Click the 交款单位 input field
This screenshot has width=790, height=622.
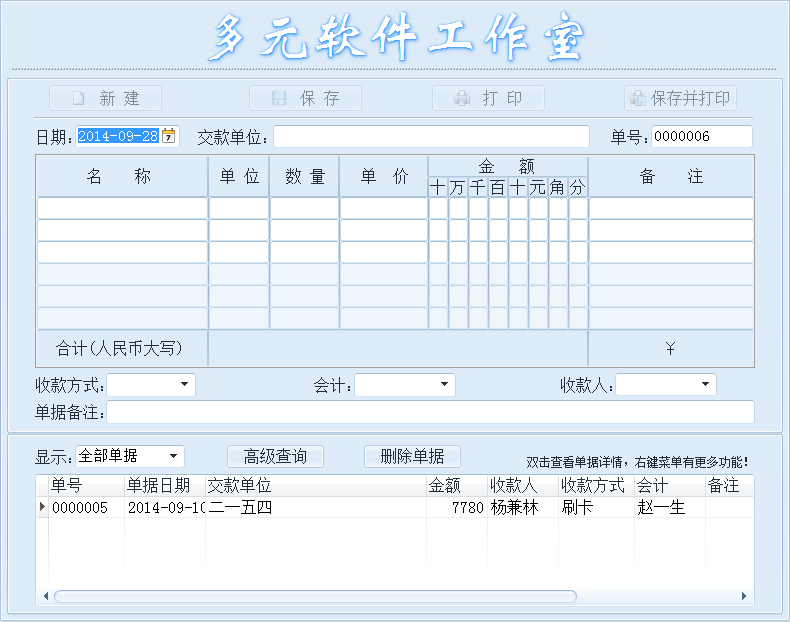tap(431, 136)
